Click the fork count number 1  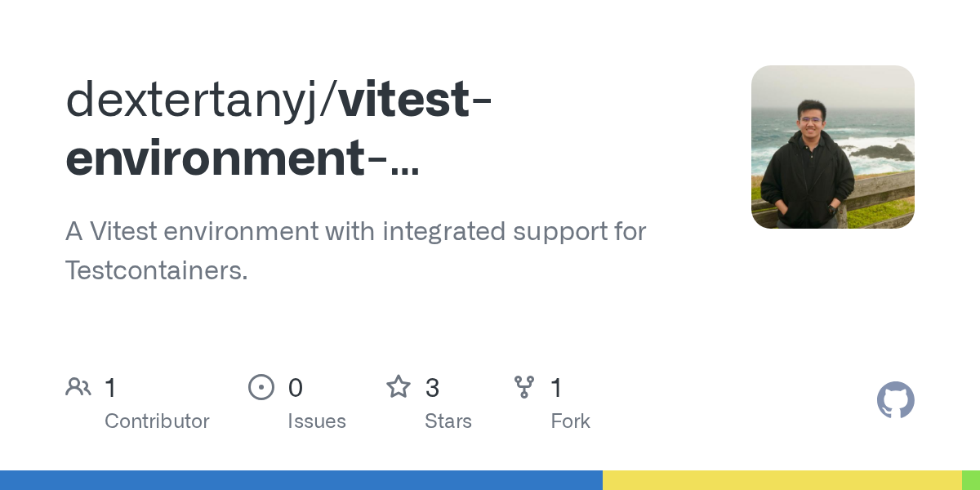pyautogui.click(x=556, y=388)
